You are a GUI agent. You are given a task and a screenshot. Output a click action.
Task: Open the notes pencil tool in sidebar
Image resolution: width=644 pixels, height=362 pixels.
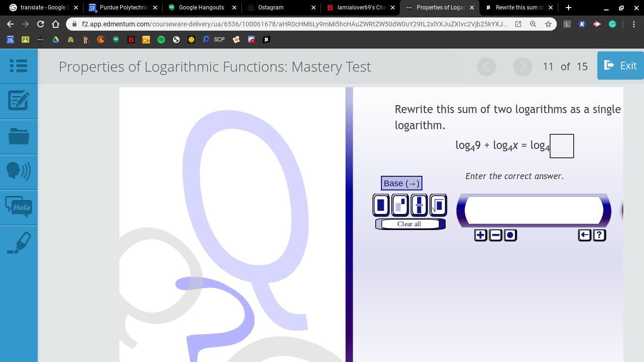pyautogui.click(x=18, y=101)
